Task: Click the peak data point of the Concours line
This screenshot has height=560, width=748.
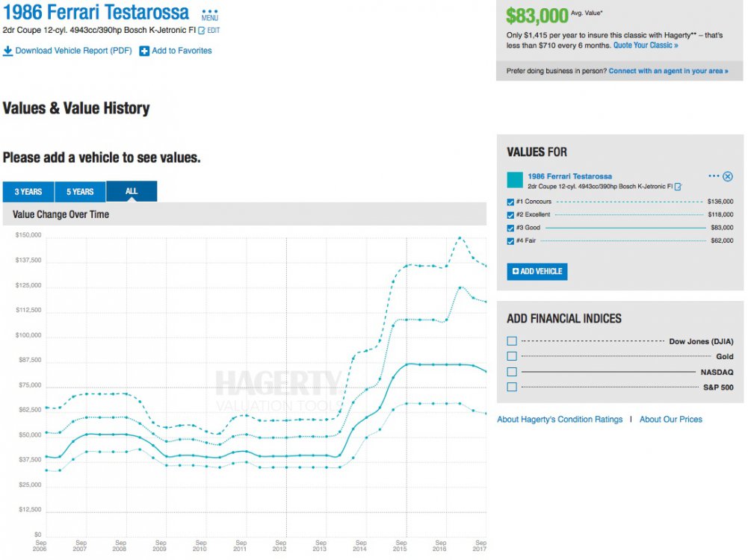Action: tap(460, 237)
